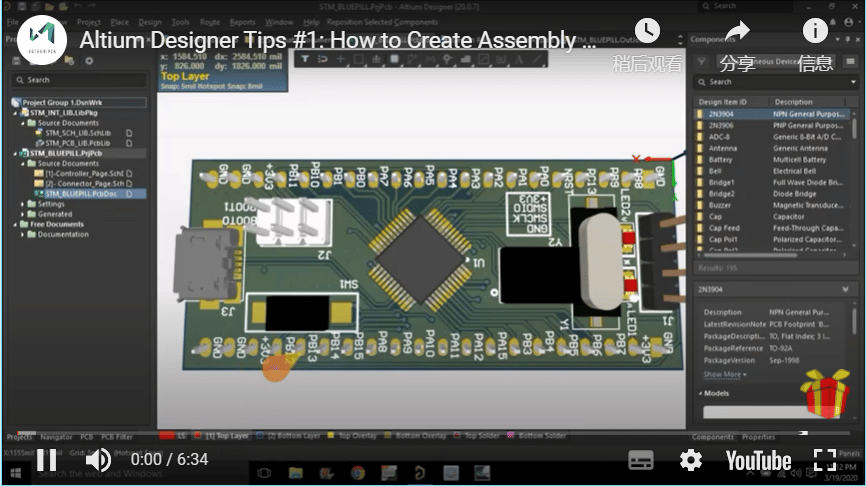Expand the Settings folder
866x486 pixels.
click(23, 204)
